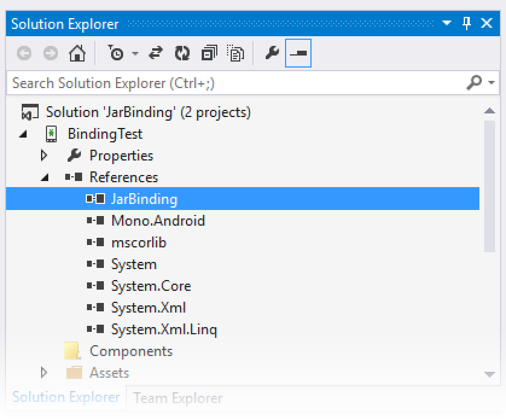Viewport: 506px width, 420px height.
Task: Toggle the Show All Files icon
Action: (x=235, y=54)
